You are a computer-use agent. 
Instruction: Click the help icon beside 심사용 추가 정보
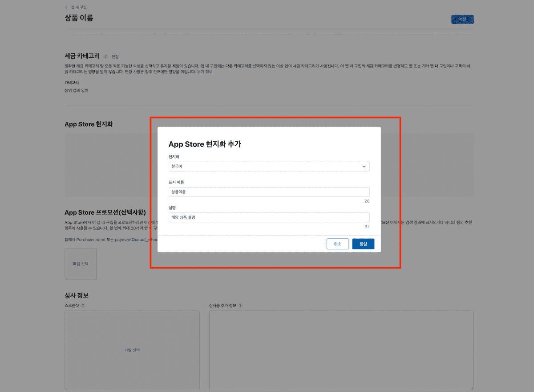(x=241, y=306)
